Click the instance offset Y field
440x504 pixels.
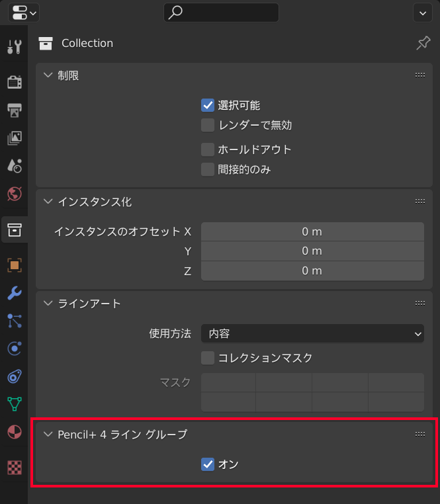click(312, 251)
